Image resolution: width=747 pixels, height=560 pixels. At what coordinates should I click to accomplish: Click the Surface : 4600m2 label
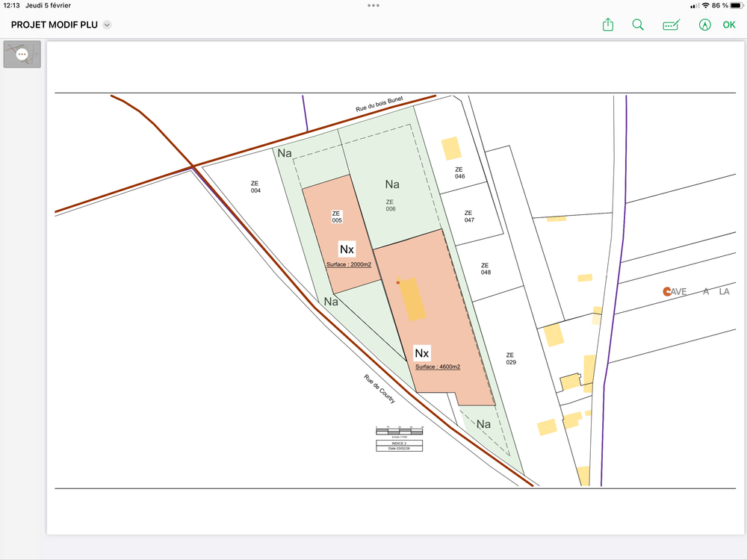tap(438, 367)
